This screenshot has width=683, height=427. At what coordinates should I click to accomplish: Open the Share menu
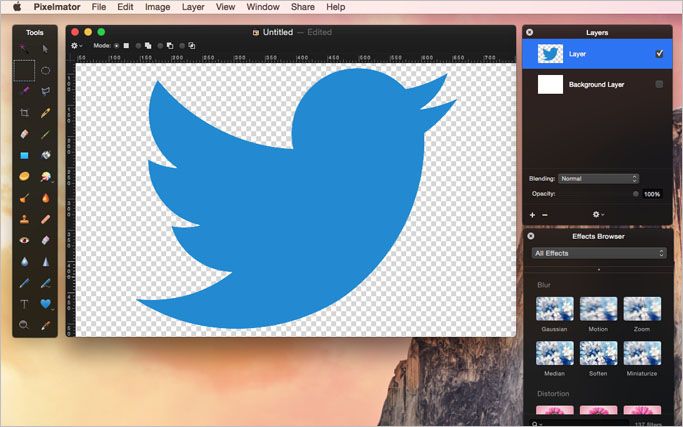[x=302, y=7]
